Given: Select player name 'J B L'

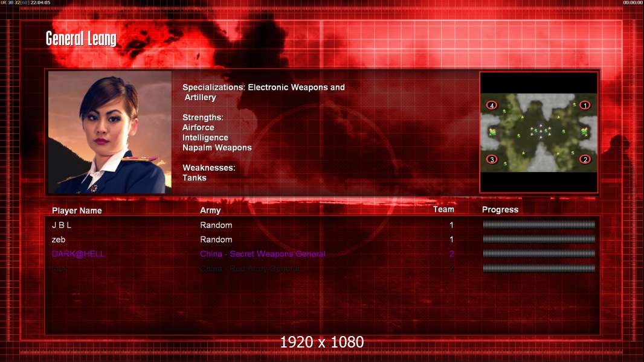Looking at the screenshot, I should pos(62,225).
